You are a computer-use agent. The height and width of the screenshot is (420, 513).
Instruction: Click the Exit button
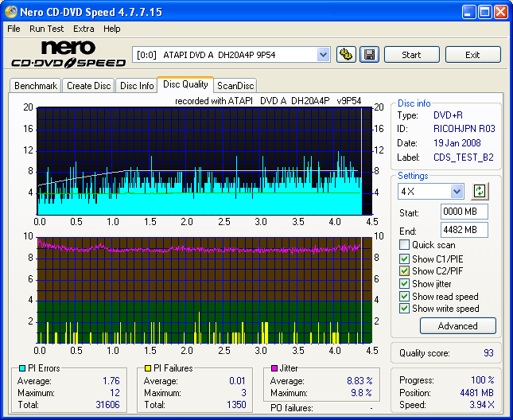tap(472, 55)
